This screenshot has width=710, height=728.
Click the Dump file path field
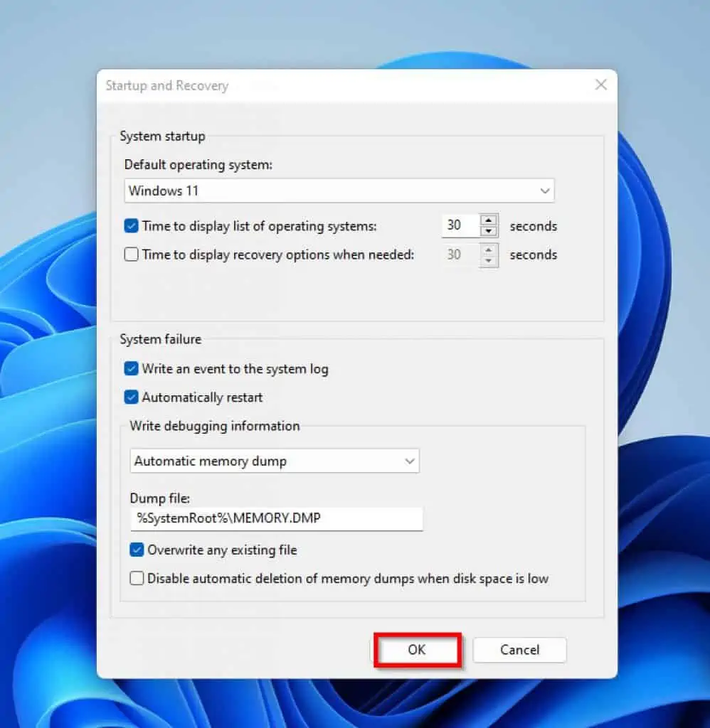tap(276, 519)
